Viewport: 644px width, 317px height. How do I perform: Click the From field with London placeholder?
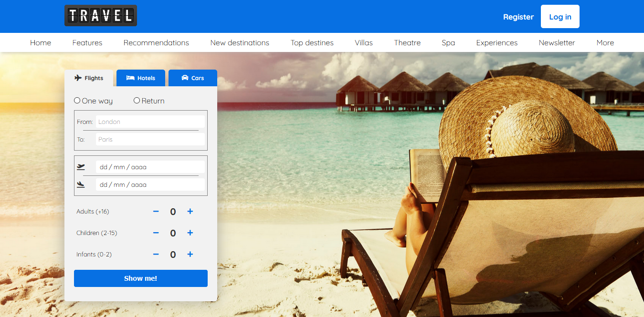click(x=150, y=122)
